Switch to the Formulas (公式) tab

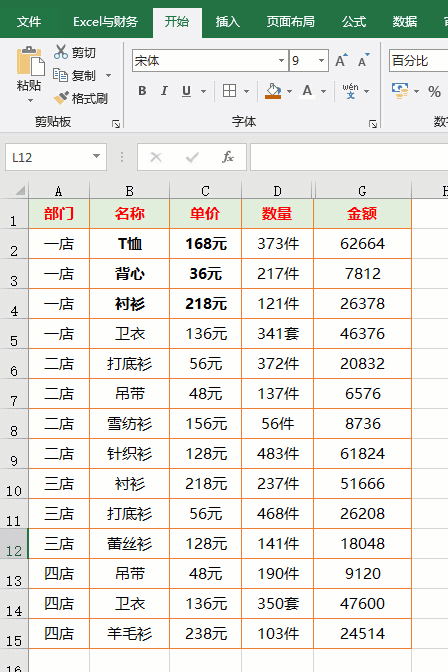[x=354, y=21]
